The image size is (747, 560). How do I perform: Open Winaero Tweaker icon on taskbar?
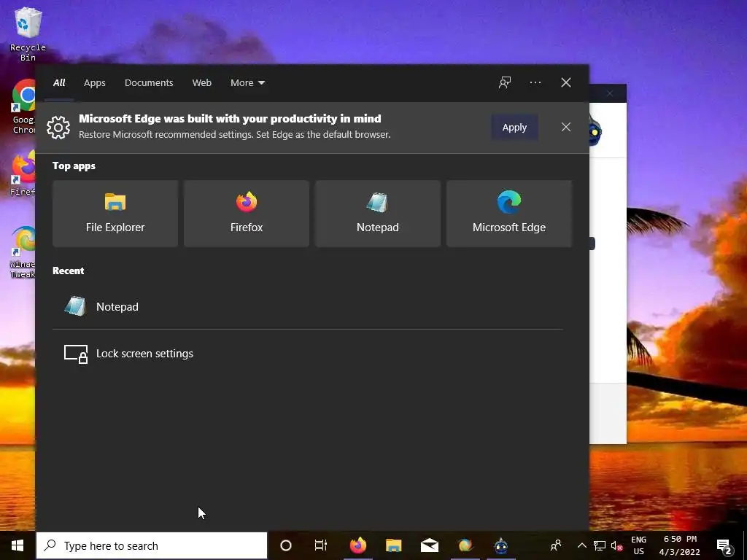click(x=465, y=545)
